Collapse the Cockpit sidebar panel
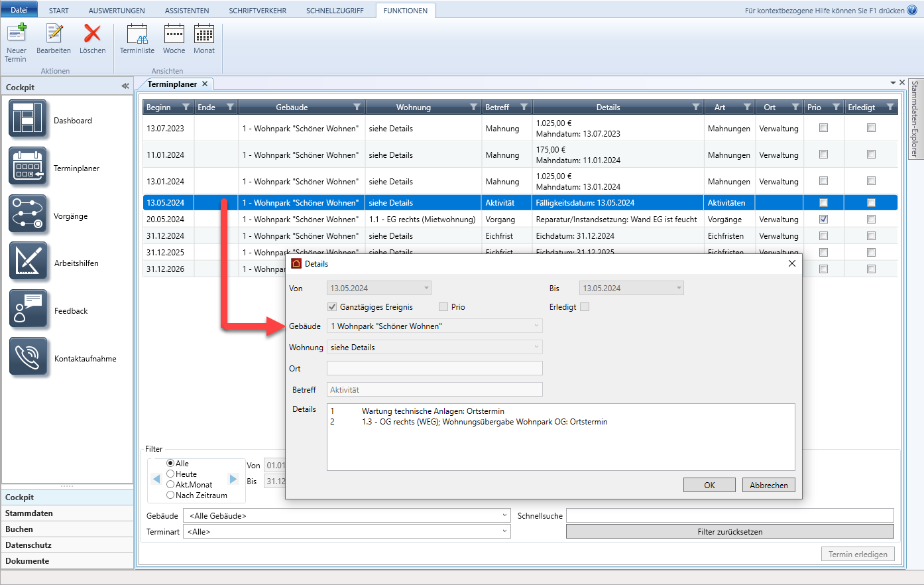The height and width of the screenshot is (585, 924). [125, 86]
